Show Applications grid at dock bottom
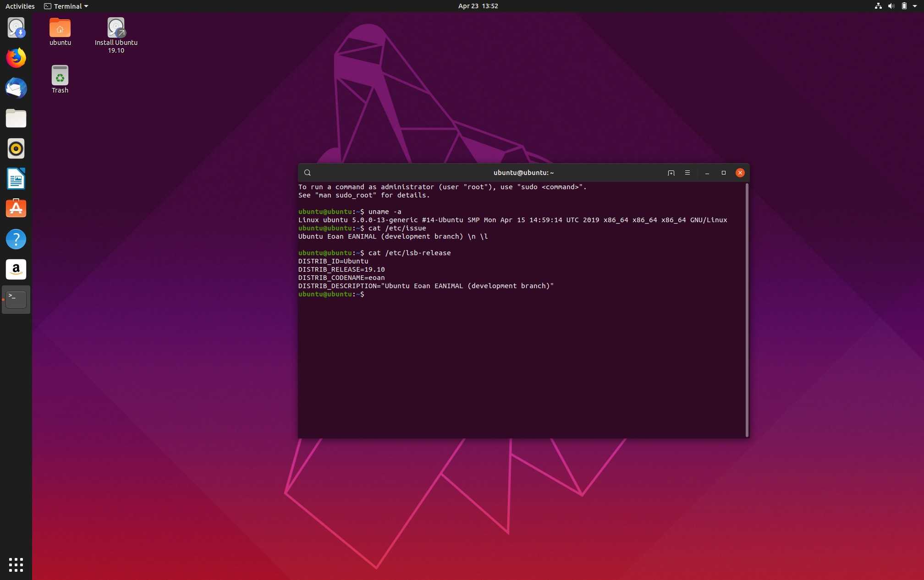The image size is (924, 580). click(16, 564)
